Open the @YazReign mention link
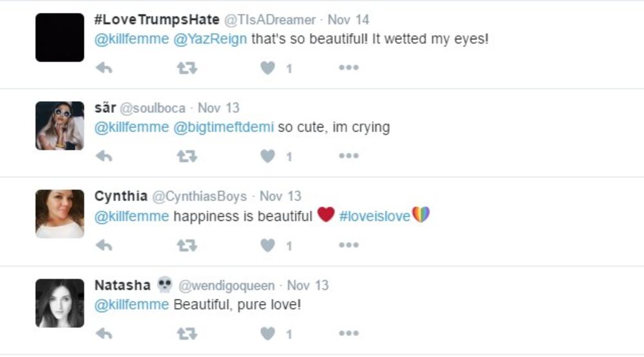The width and height of the screenshot is (644, 357). (210, 39)
